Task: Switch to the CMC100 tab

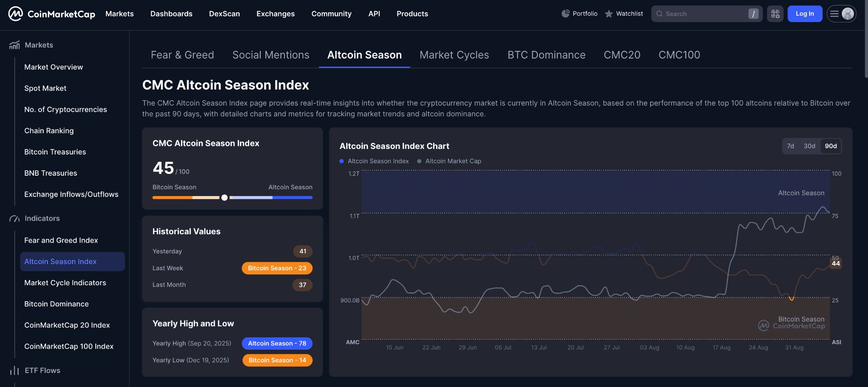Action: [679, 55]
